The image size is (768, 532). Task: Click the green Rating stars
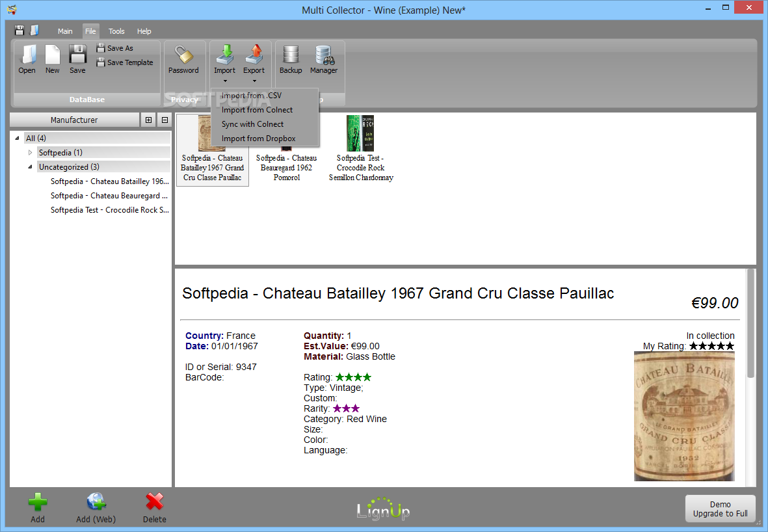click(x=354, y=377)
